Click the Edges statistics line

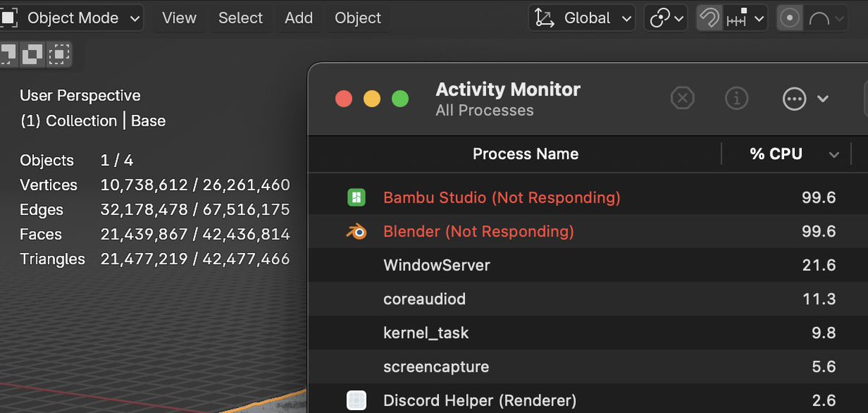[x=155, y=210]
